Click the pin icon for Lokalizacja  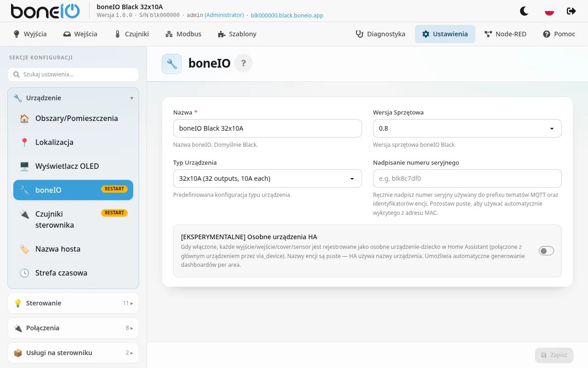tap(24, 142)
